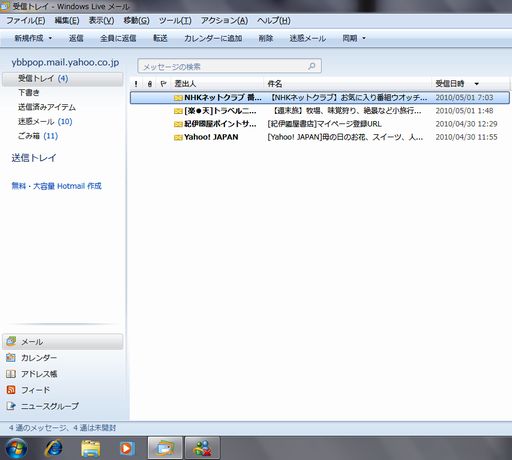Select the 送信トレイ outbox
The image size is (512, 460).
coord(34,158)
